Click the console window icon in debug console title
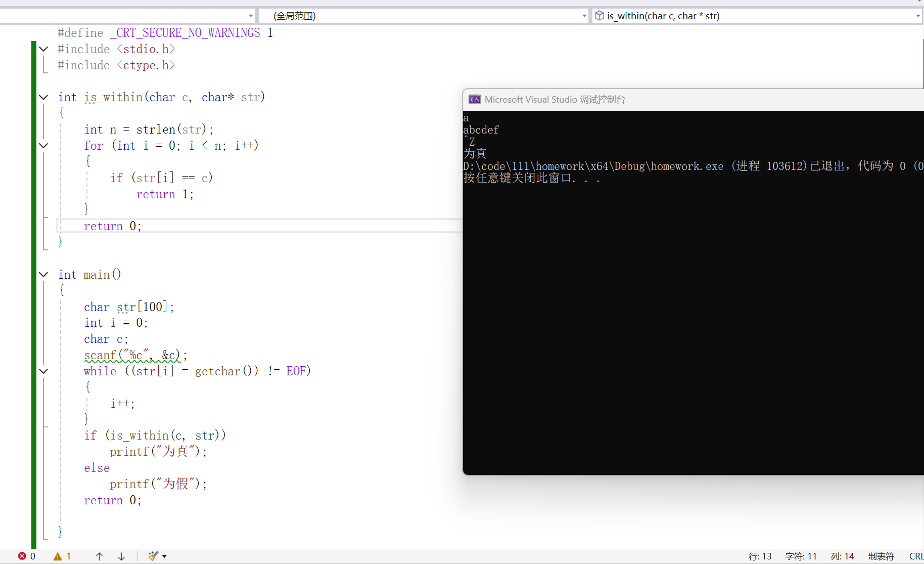Screen dimensions: 924x564 point(474,99)
